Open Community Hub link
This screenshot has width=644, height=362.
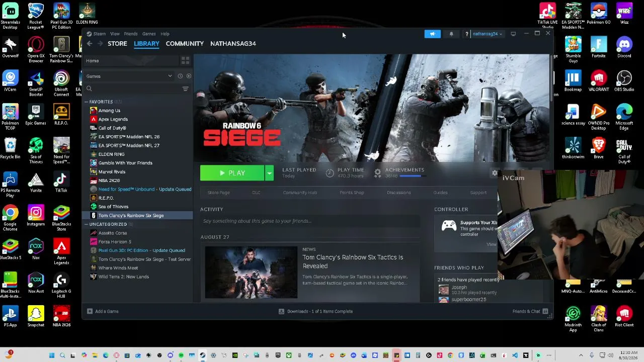pos(300,193)
